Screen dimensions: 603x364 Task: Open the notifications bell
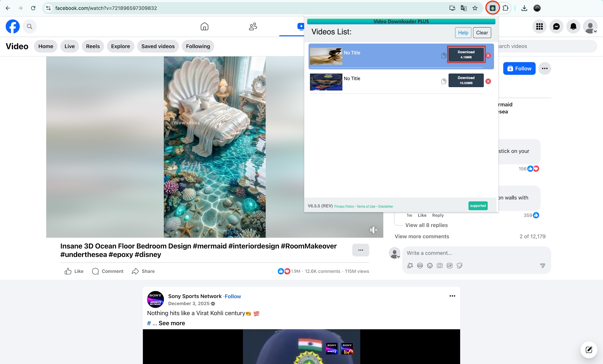coord(573,27)
